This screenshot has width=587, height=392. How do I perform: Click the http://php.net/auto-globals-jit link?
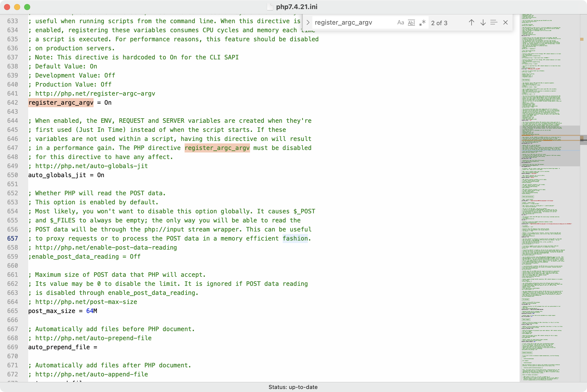(x=92, y=166)
